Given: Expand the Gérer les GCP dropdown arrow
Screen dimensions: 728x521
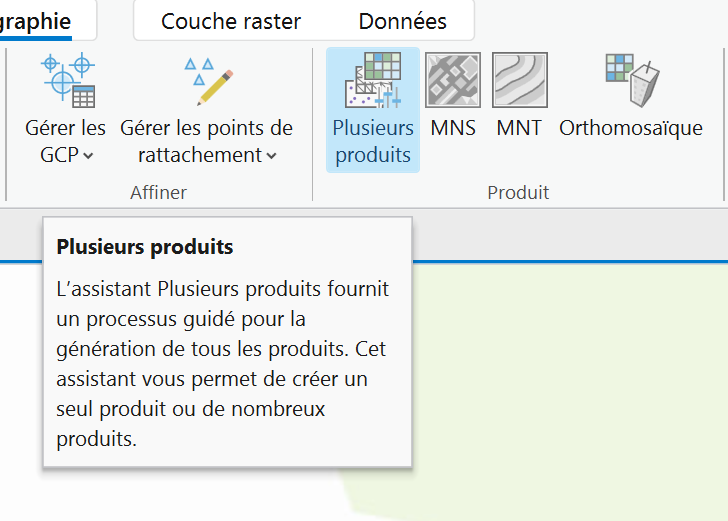Looking at the screenshot, I should [x=88, y=156].
